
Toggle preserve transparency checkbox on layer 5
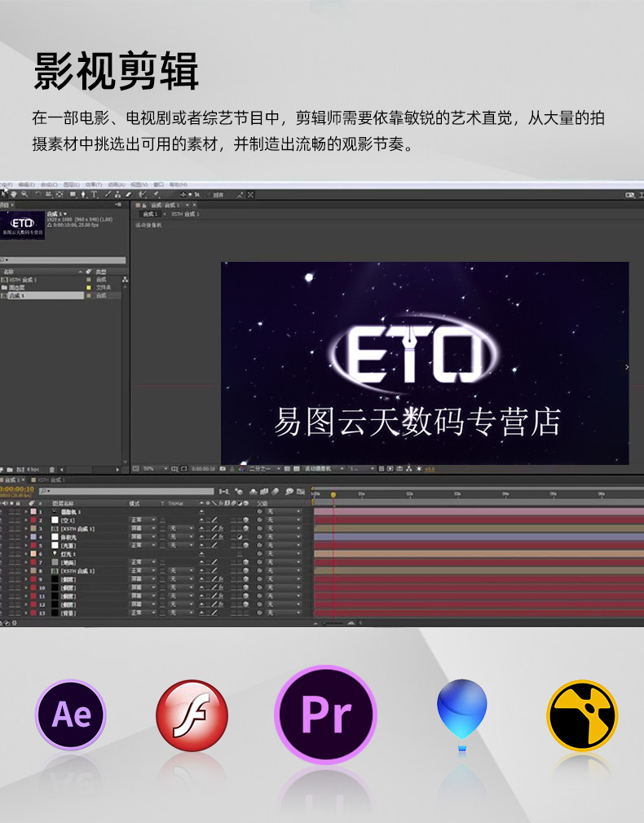[x=162, y=546]
